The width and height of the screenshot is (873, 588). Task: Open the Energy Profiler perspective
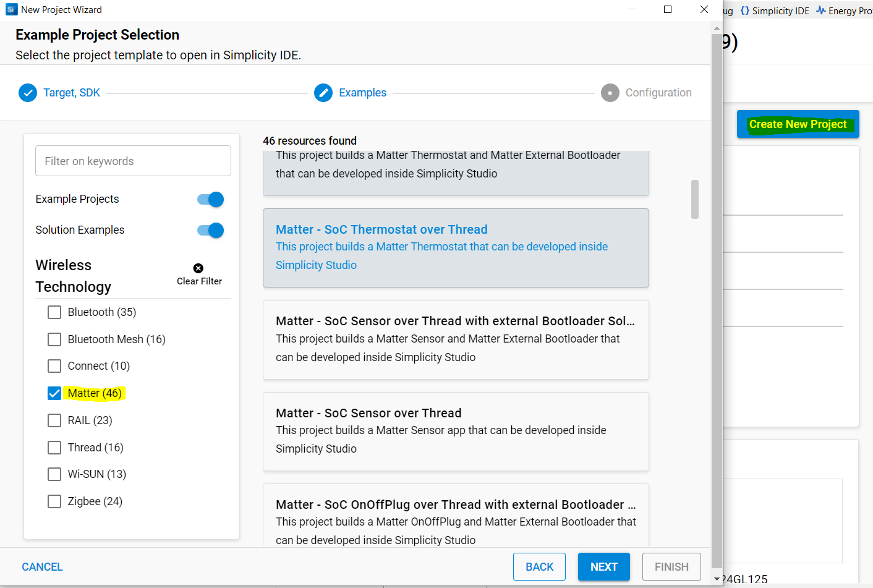[845, 11]
